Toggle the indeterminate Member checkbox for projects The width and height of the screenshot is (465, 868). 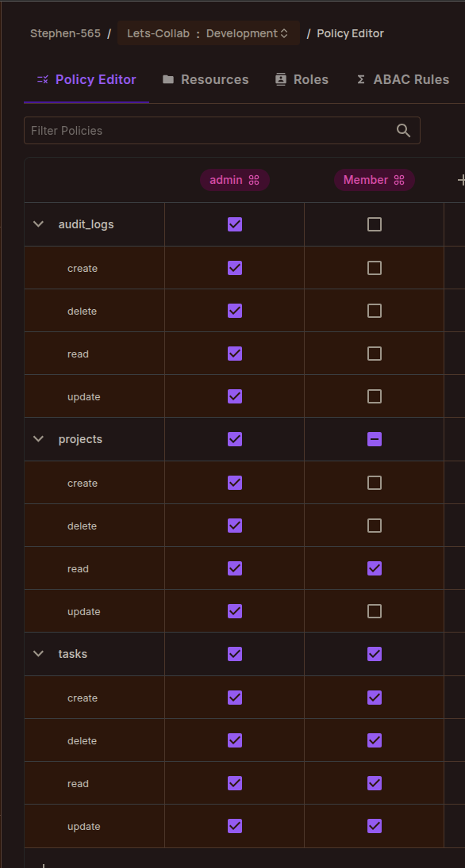click(375, 439)
